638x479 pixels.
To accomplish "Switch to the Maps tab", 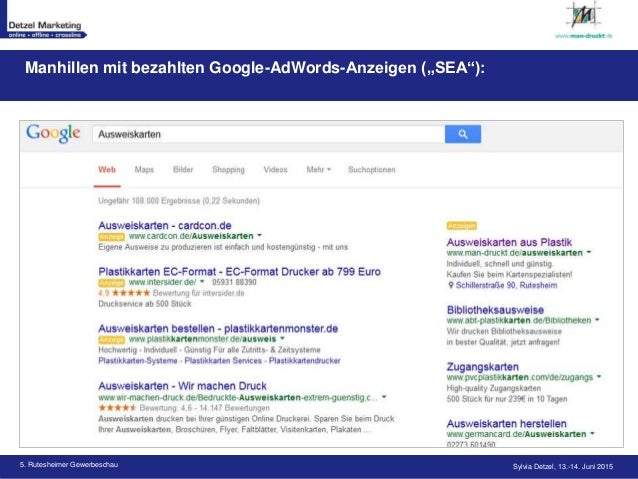I will click(144, 170).
